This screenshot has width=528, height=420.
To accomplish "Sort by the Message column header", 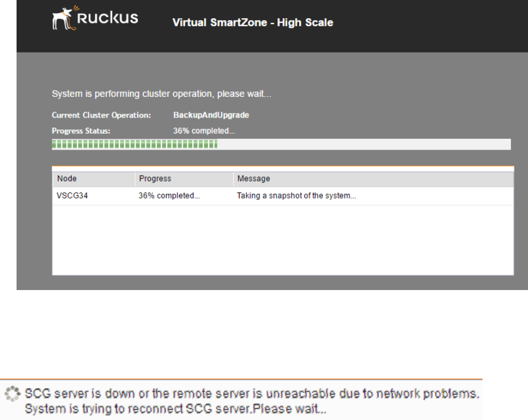I will pyautogui.click(x=373, y=179).
